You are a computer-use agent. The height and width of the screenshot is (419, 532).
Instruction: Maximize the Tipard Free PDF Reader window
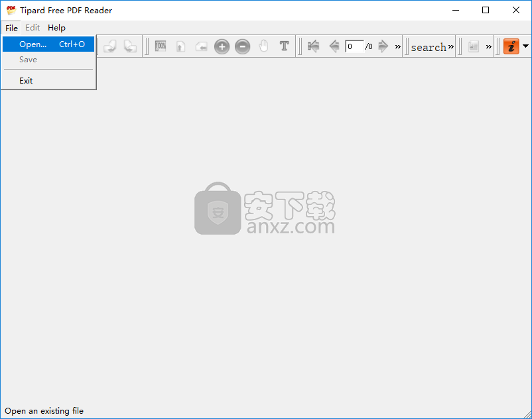486,10
